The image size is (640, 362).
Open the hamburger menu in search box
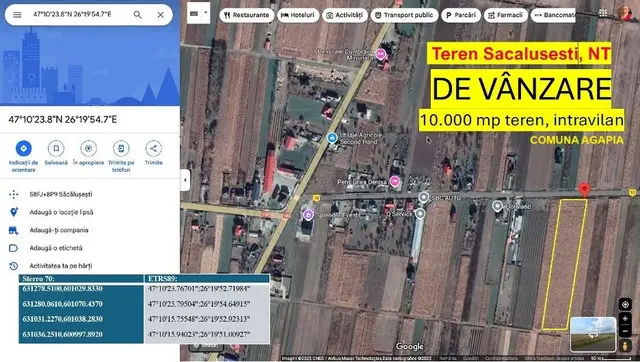coord(17,15)
